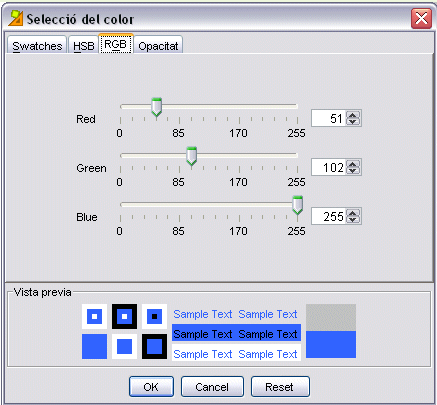Decrement the Green value with down arrow
Viewport: 437px width, 405px height.
point(353,171)
